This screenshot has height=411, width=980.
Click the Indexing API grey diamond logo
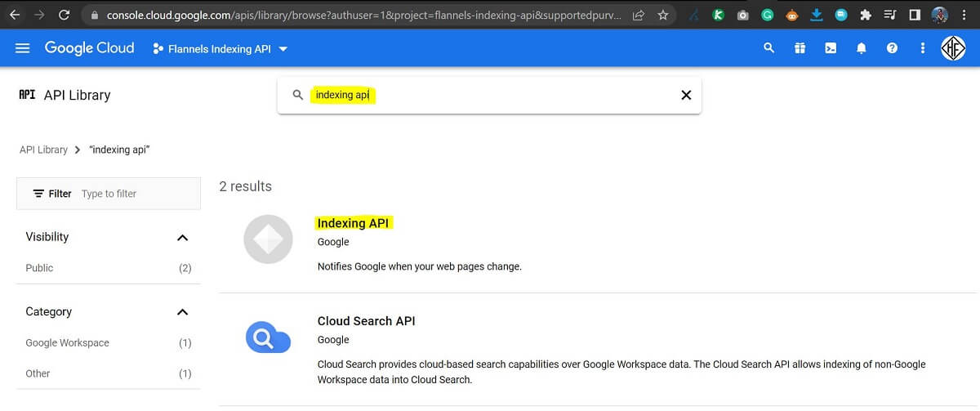click(x=268, y=239)
